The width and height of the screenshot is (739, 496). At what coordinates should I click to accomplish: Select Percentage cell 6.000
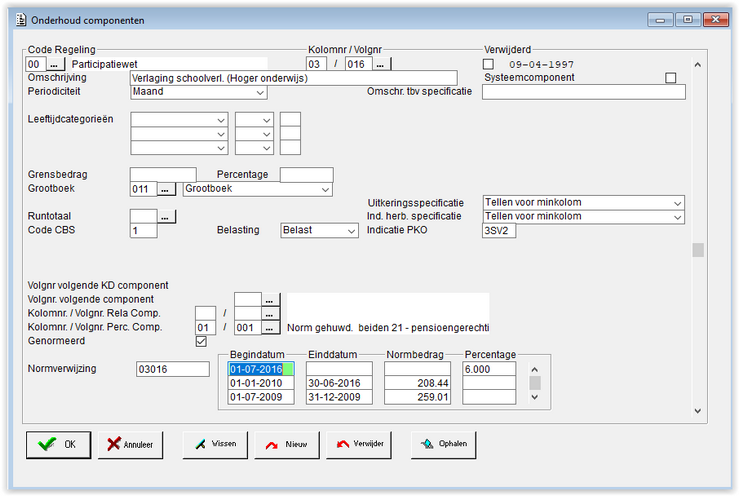click(x=489, y=369)
